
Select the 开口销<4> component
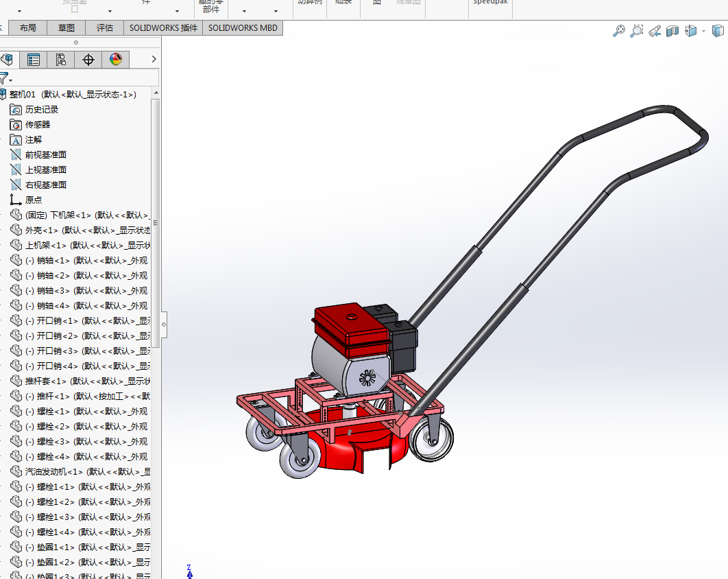click(80, 366)
